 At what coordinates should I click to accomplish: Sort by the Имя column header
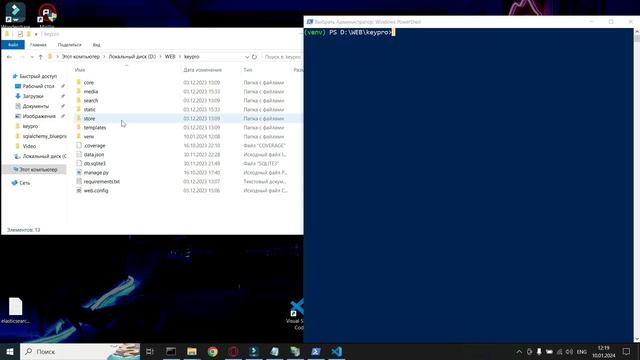pyautogui.click(x=80, y=70)
